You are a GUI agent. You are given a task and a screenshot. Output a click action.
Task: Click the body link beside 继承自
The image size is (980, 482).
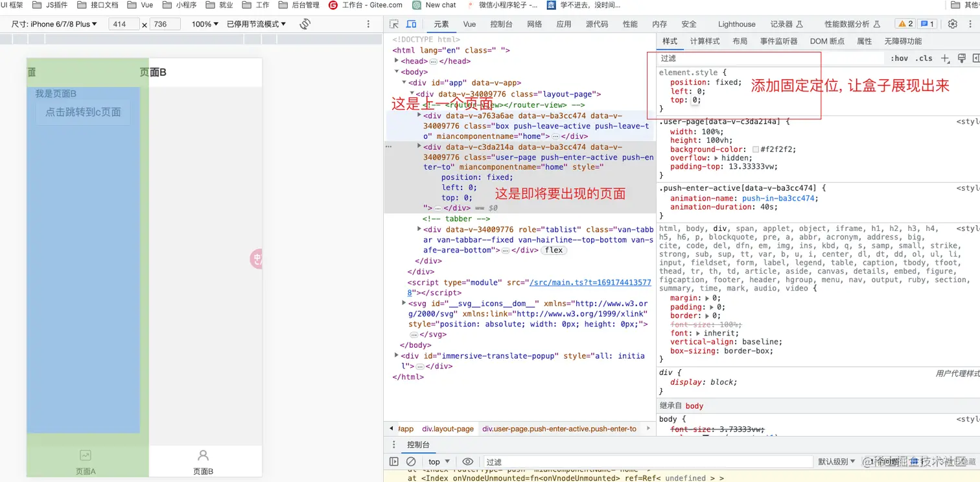(694, 406)
